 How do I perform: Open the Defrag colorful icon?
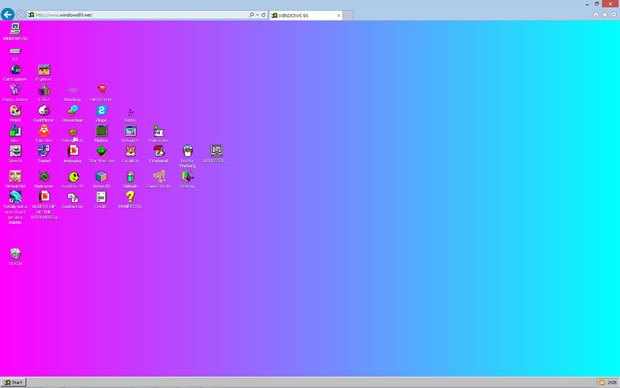tap(187, 179)
